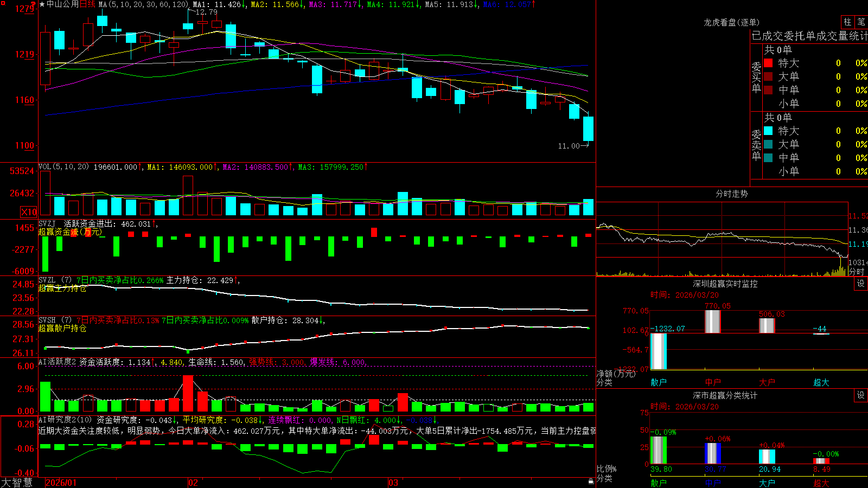Image resolution: width=868 pixels, height=488 pixels.
Task: Click the 龙虎看盘(逐单) panel title
Action: coord(732,22)
